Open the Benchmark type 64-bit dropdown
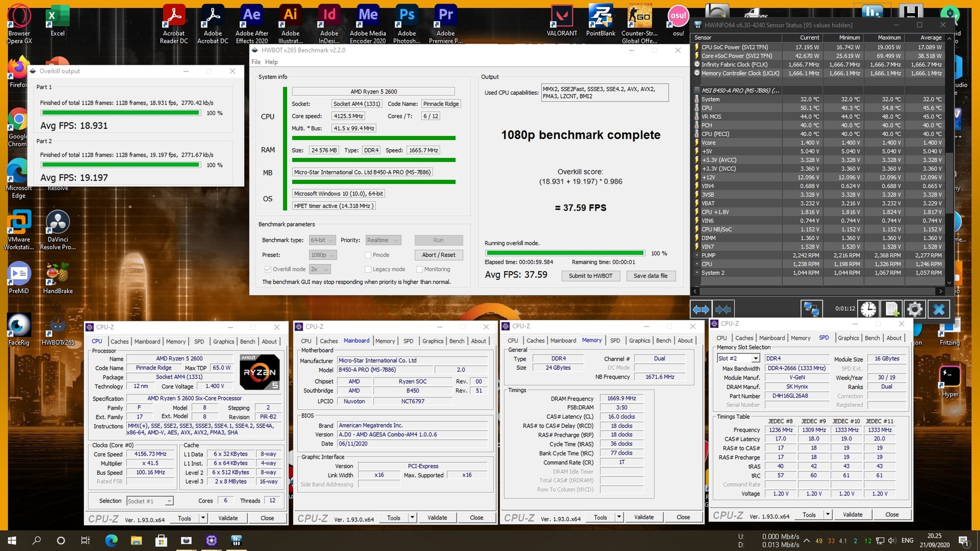 pos(322,240)
